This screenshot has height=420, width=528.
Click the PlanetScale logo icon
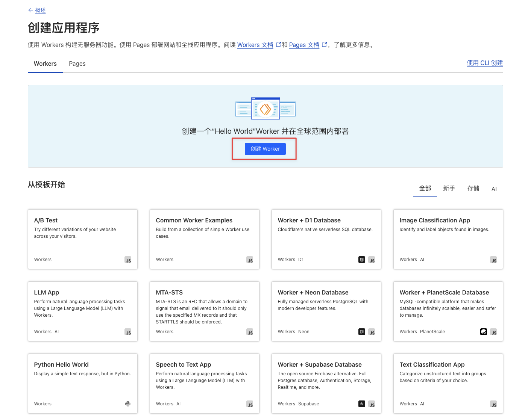(484, 332)
